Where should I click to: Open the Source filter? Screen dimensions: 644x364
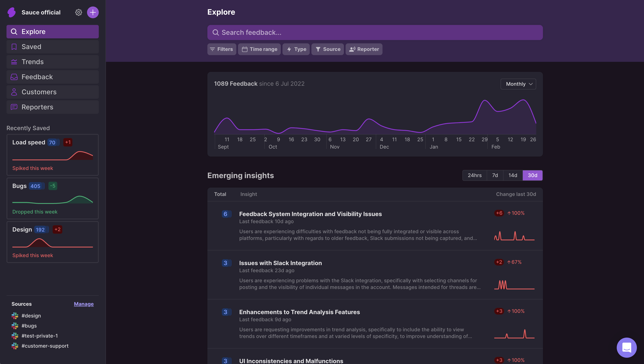pyautogui.click(x=328, y=49)
